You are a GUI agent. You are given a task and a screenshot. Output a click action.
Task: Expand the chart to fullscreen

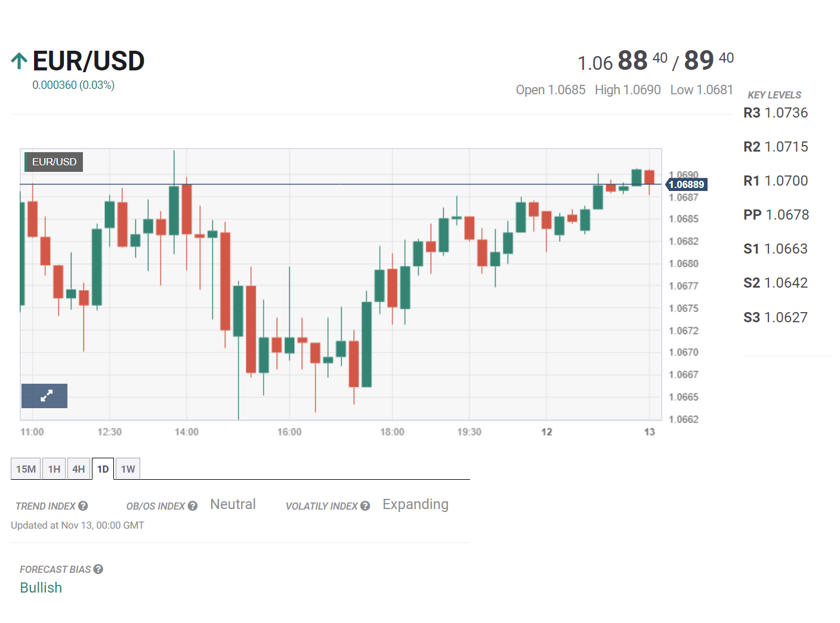(x=45, y=396)
